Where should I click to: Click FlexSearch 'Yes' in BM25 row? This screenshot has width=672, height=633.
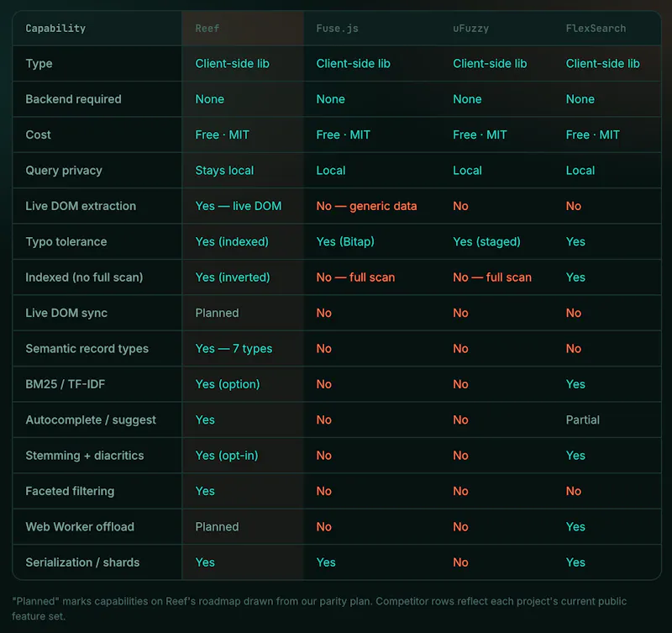pyautogui.click(x=575, y=384)
